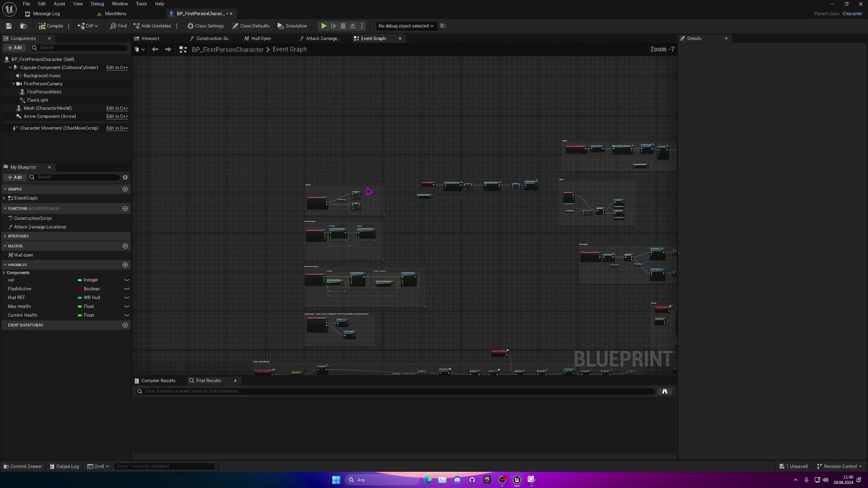Open the Tools menu
868x488 pixels.
pos(142,4)
